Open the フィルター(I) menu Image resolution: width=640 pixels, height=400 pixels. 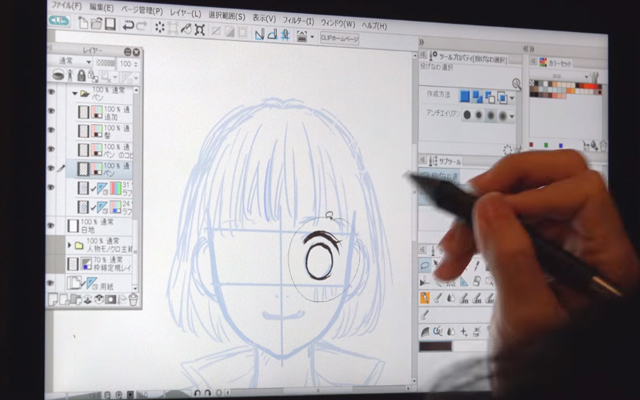tap(296, 20)
